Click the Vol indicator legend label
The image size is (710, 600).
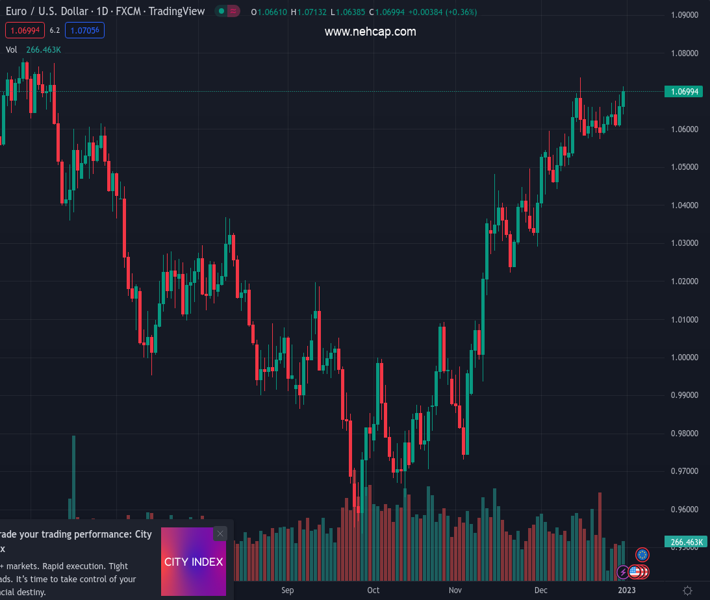[x=11, y=49]
